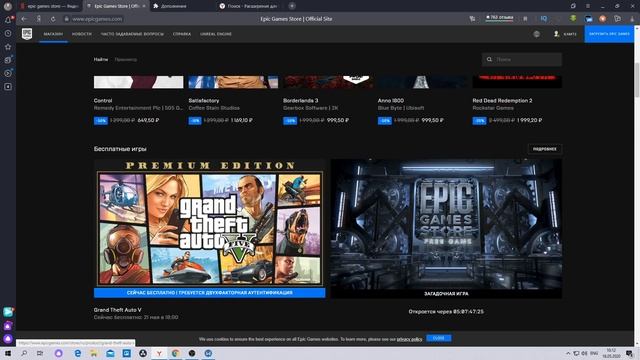Click the profile avatar in browser sidebar
Image resolution: width=640 pixels, height=360 pixels.
click(8, 6)
